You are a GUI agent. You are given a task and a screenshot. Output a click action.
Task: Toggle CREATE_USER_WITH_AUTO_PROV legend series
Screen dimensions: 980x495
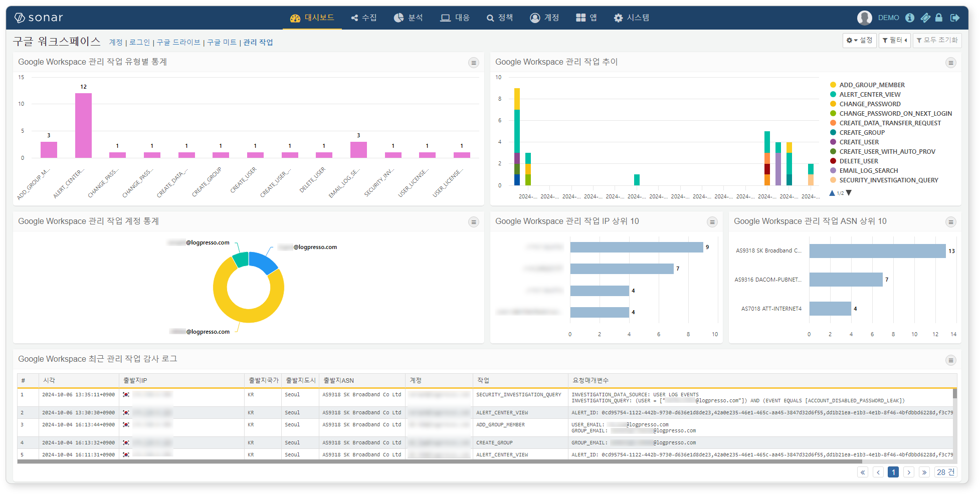tap(882, 152)
